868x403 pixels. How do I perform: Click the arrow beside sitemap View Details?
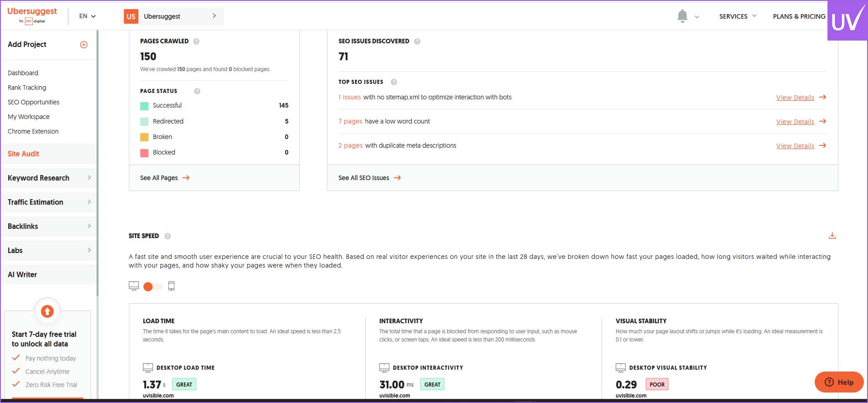[822, 97]
